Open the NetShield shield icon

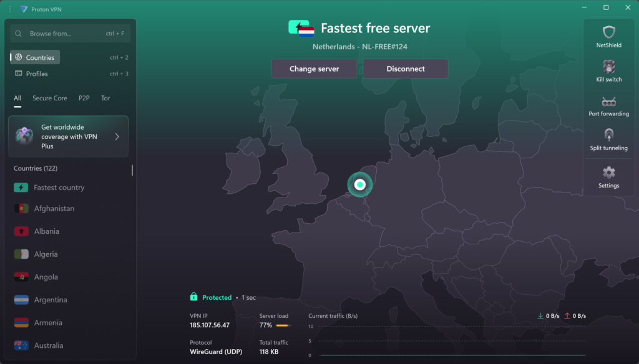click(608, 32)
